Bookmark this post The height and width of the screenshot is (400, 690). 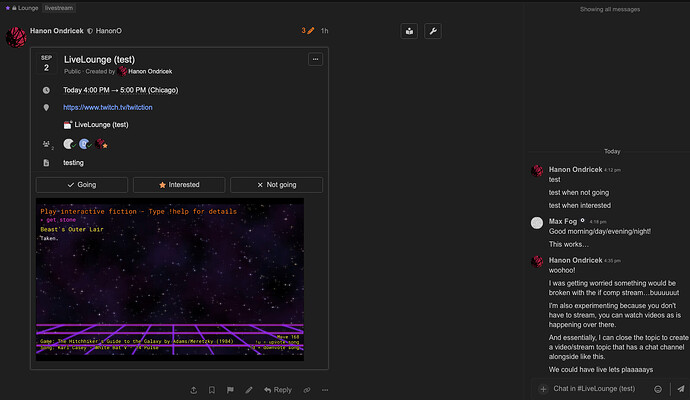coord(212,390)
